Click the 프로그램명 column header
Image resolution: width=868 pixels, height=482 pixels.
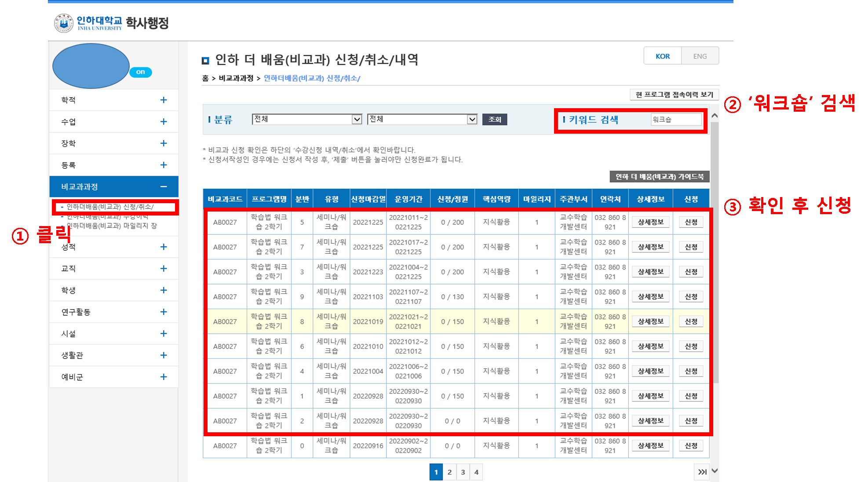tap(269, 199)
